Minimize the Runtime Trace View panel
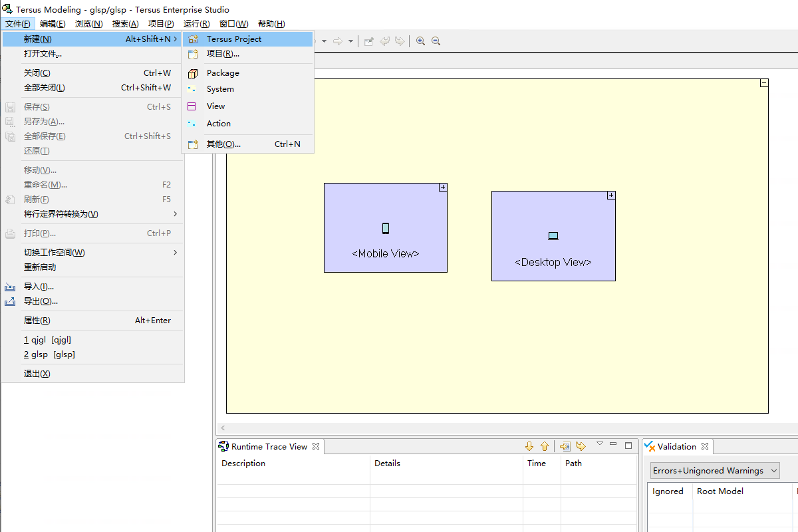Viewport: 798px width, 532px height. tap(613, 444)
